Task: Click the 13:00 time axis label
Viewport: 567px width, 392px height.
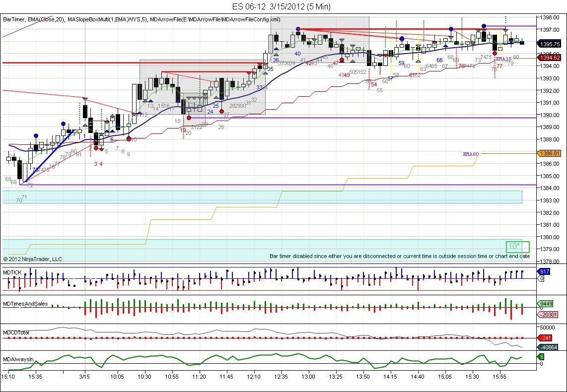Action: tap(308, 377)
